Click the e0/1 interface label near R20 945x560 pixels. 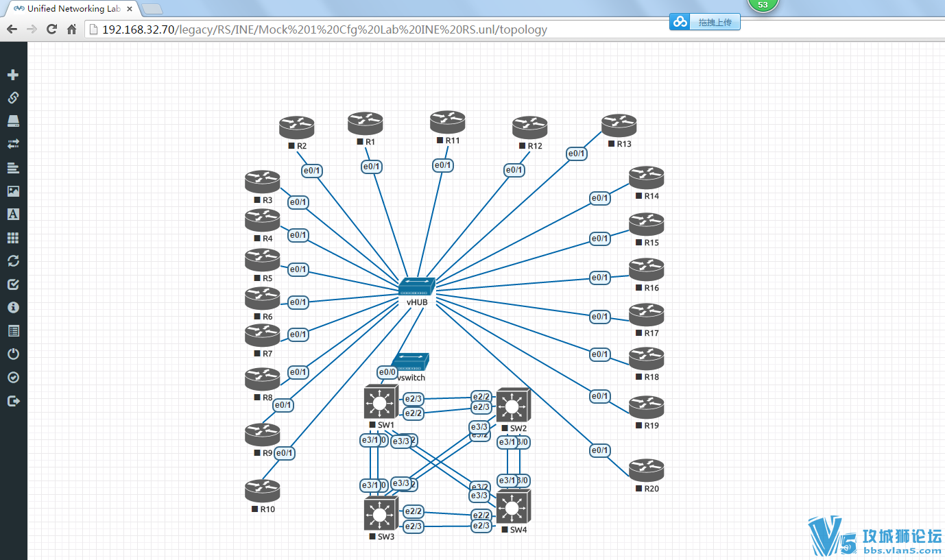coord(599,450)
